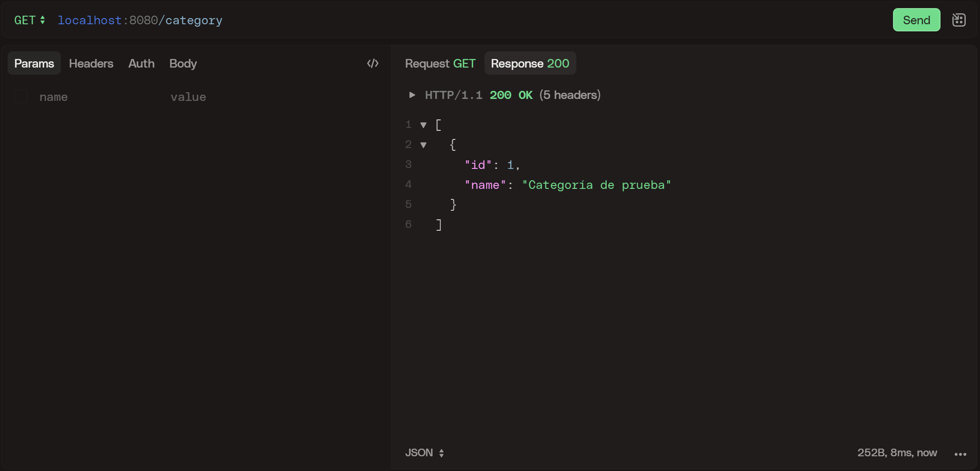This screenshot has width=980, height=471.
Task: Collapse the JSON array on line 1
Action: point(423,125)
